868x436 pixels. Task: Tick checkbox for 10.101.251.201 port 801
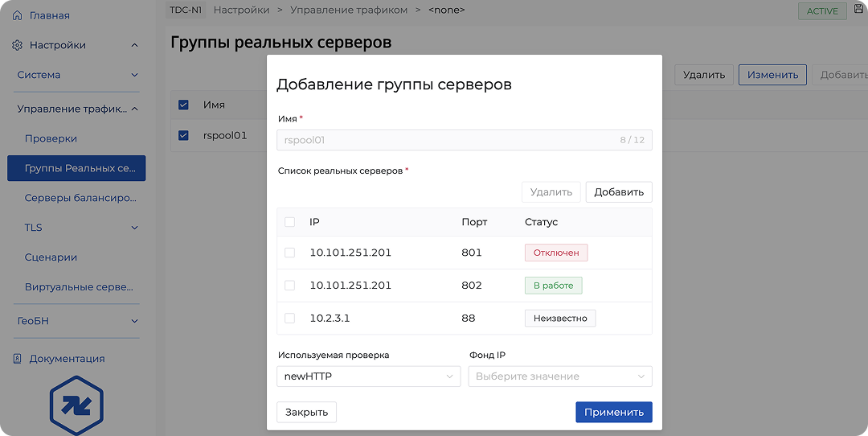(289, 253)
